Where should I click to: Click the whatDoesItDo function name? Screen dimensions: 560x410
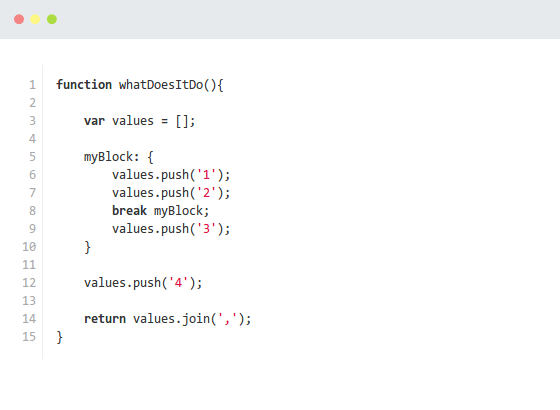(x=161, y=85)
